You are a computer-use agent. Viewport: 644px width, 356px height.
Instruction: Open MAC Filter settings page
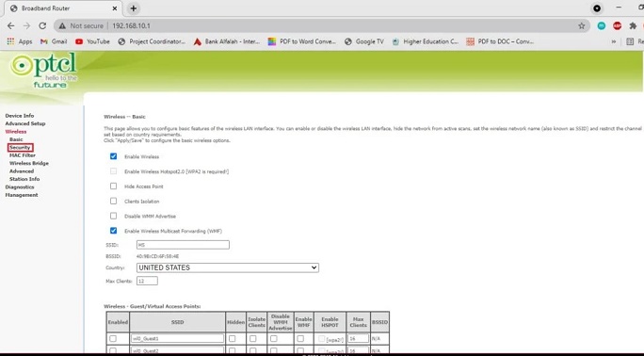click(23, 155)
